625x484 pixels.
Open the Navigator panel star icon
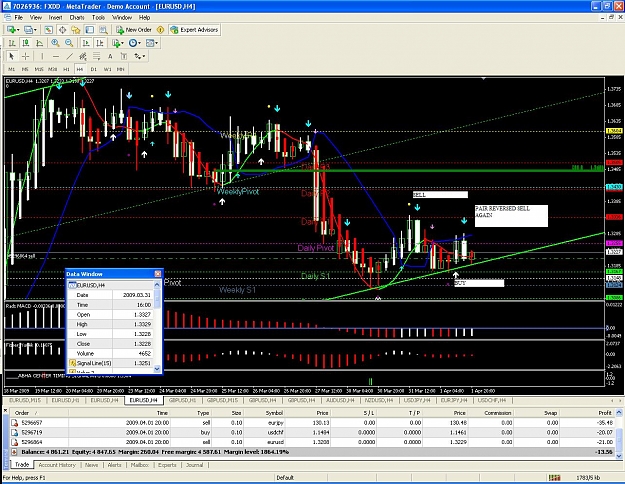click(76, 30)
